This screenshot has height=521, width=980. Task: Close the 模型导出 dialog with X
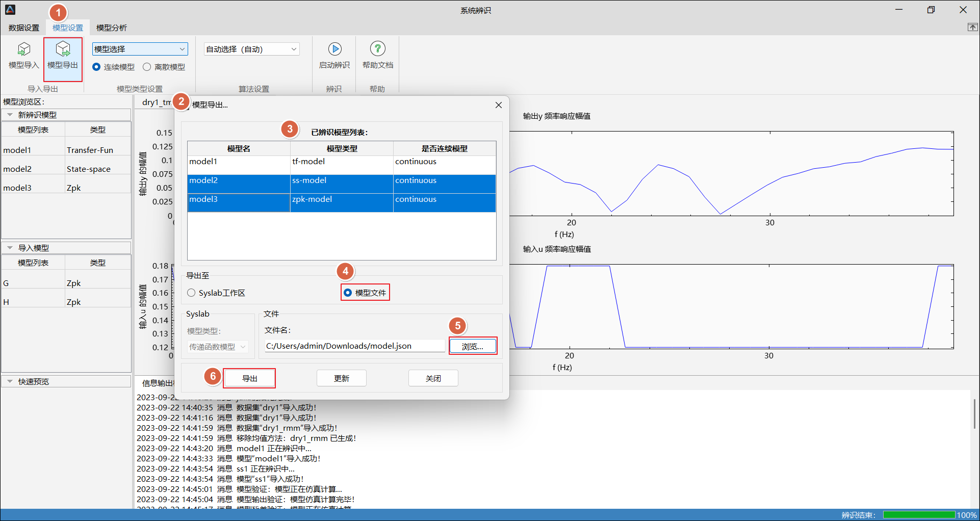click(x=498, y=105)
